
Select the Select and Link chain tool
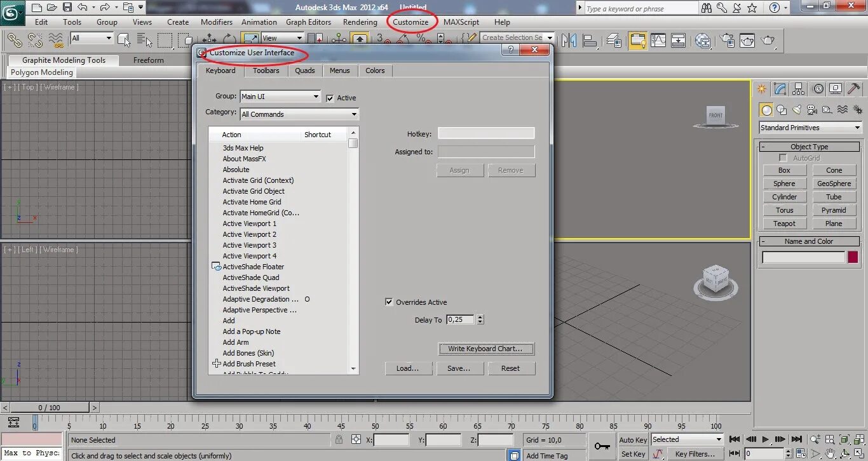tap(15, 40)
